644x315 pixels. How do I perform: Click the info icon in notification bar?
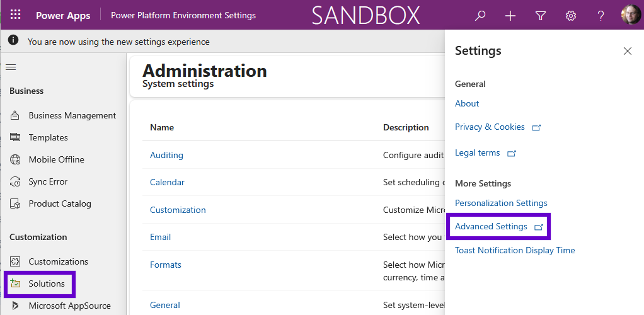[x=14, y=40]
